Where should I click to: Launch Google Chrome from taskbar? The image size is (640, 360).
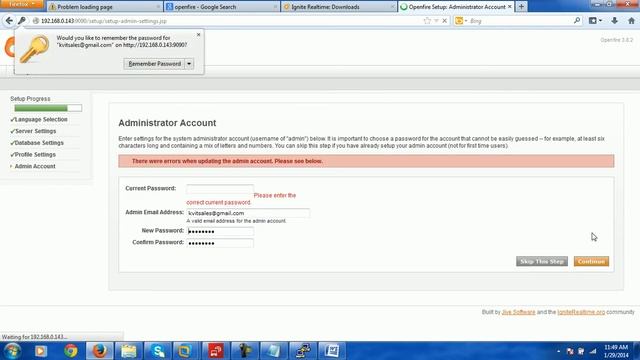[x=71, y=351]
